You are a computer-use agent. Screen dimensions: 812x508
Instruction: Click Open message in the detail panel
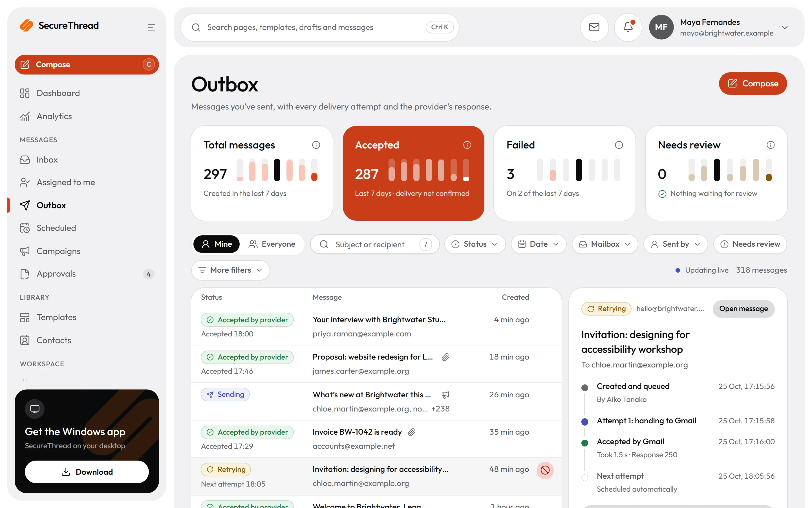[743, 309]
